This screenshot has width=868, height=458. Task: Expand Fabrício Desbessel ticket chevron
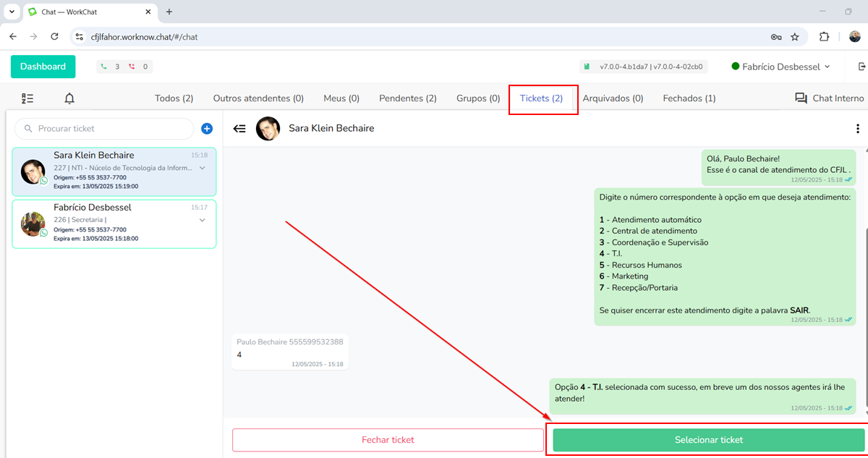point(203,220)
